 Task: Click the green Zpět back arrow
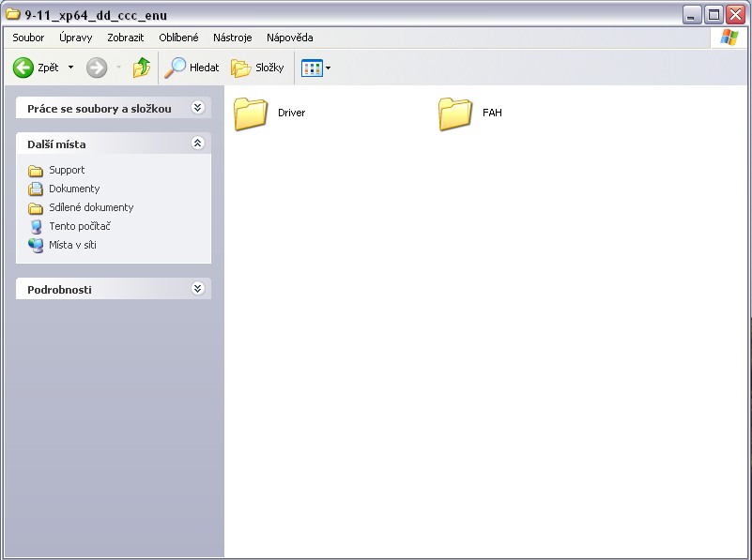[24, 68]
